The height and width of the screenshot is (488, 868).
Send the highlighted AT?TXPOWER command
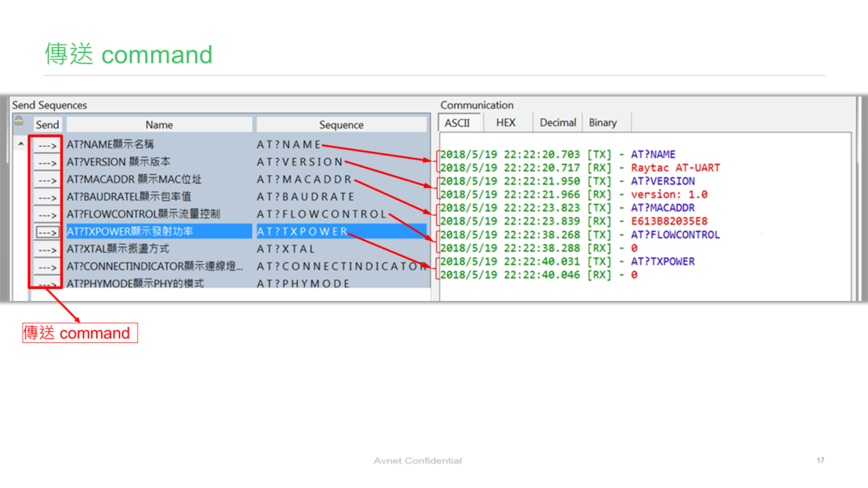(x=46, y=232)
